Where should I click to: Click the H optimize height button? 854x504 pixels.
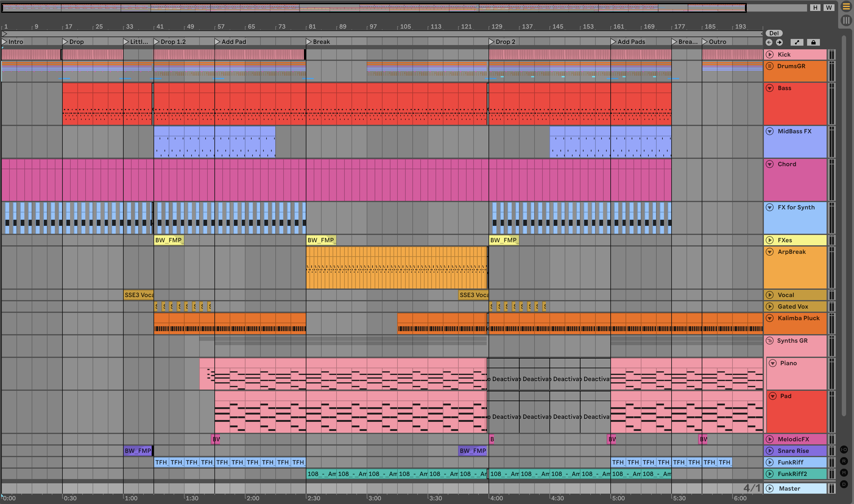pyautogui.click(x=815, y=8)
